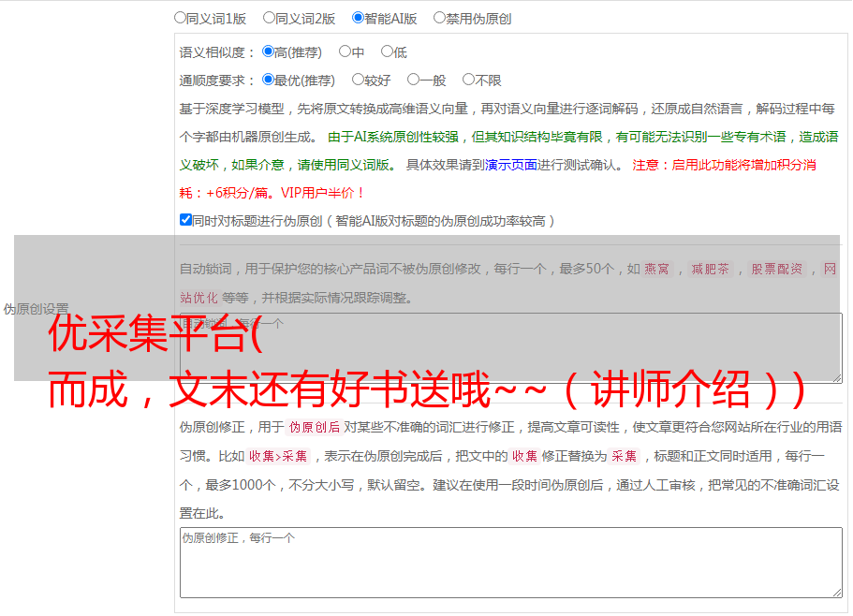This screenshot has height=616, width=853.
Task: Set 通顺度要求 to 最优(推荐)
Action: [x=268, y=80]
